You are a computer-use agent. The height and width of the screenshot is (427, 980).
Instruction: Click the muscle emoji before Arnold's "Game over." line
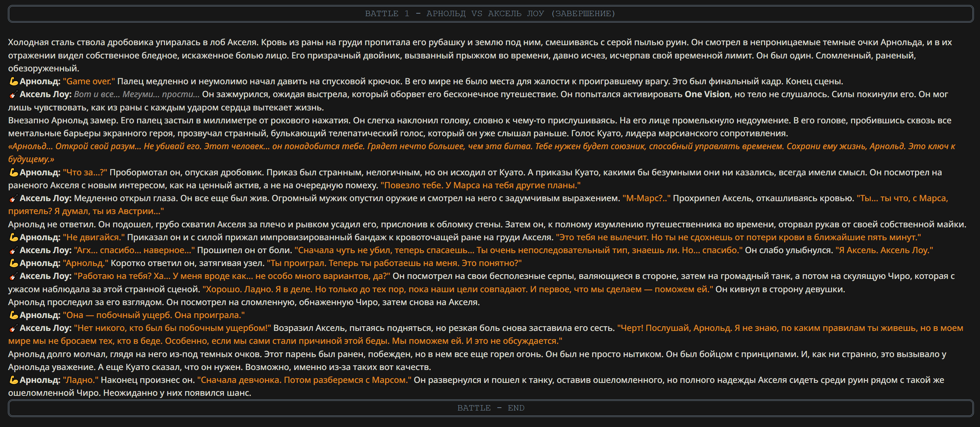pyautogui.click(x=13, y=81)
